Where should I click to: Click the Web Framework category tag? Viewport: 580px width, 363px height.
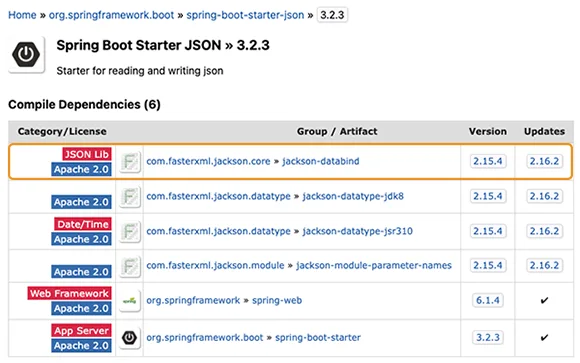click(69, 293)
